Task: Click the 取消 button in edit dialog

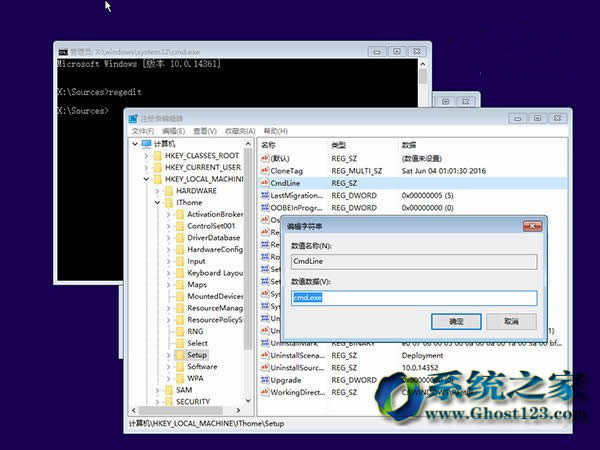Action: pyautogui.click(x=511, y=322)
